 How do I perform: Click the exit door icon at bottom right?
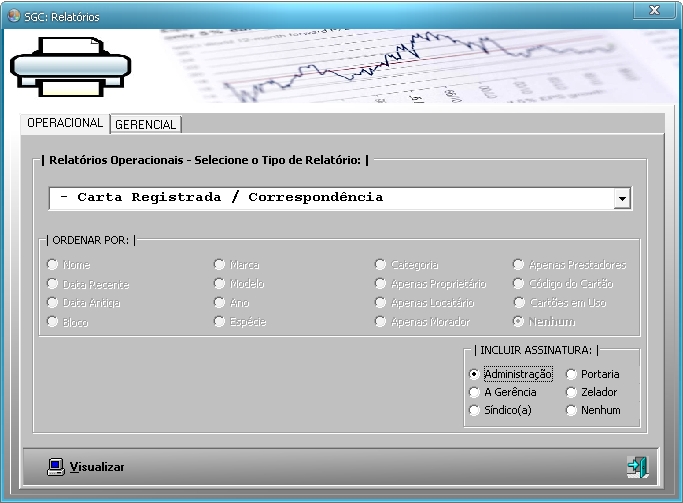coord(637,467)
